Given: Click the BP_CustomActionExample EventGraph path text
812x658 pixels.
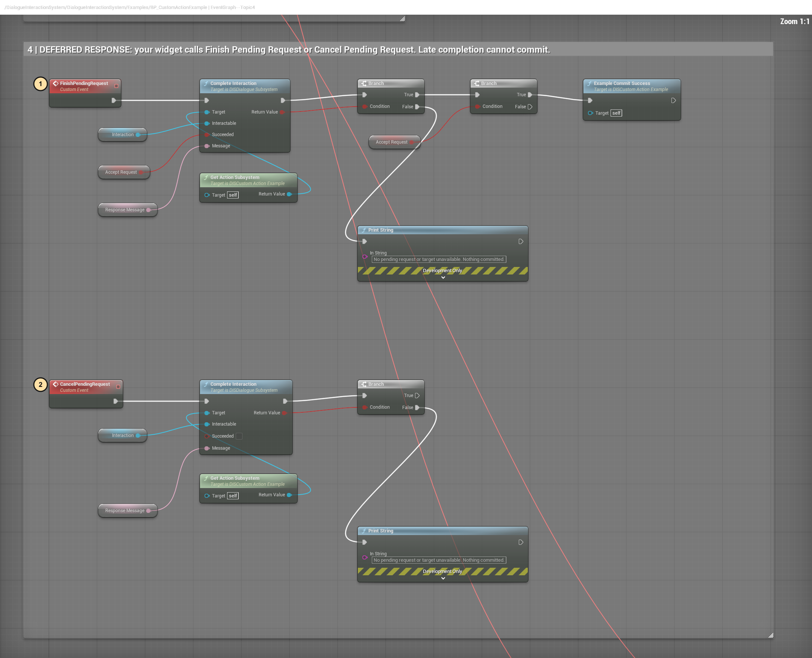Looking at the screenshot, I should click(130, 7).
